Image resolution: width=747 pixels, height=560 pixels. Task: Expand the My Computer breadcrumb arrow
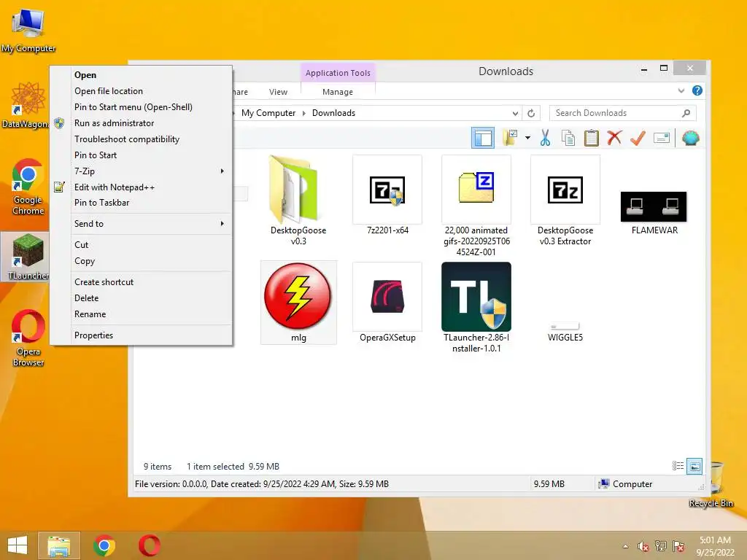tap(304, 113)
